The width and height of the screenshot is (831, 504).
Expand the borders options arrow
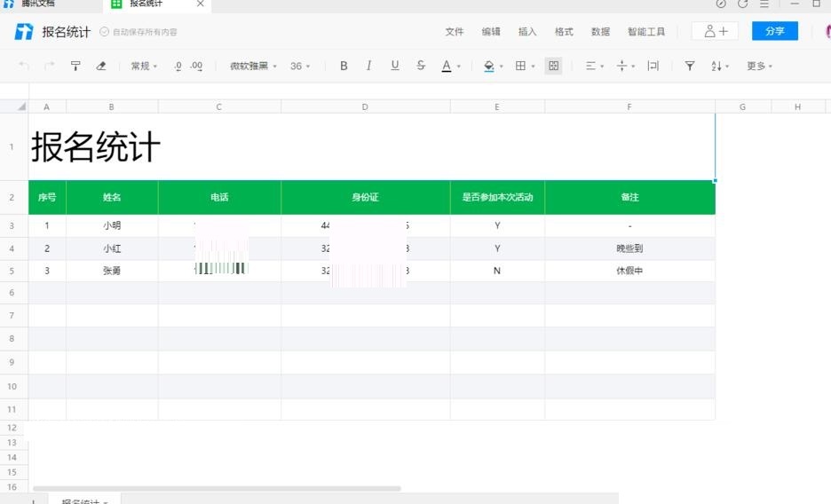point(534,67)
